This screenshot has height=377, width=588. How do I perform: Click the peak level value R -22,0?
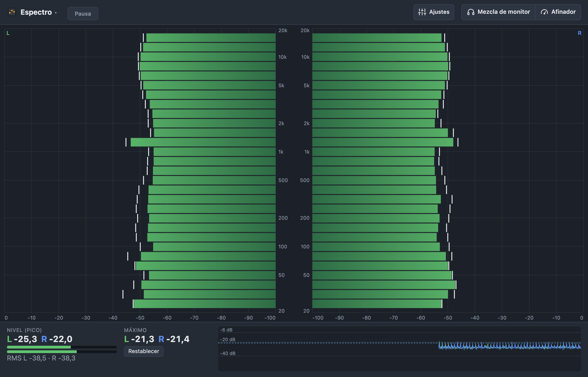pyautogui.click(x=57, y=339)
